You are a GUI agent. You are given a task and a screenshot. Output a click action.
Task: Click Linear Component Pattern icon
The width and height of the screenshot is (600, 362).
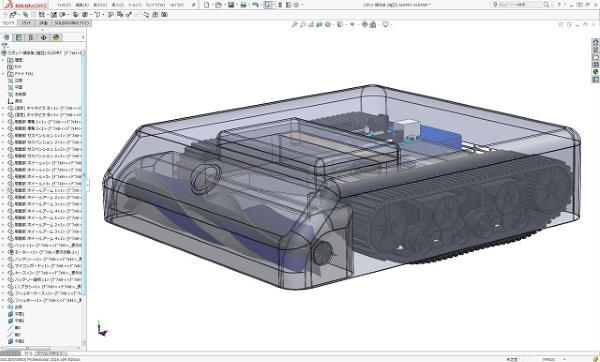42,15
